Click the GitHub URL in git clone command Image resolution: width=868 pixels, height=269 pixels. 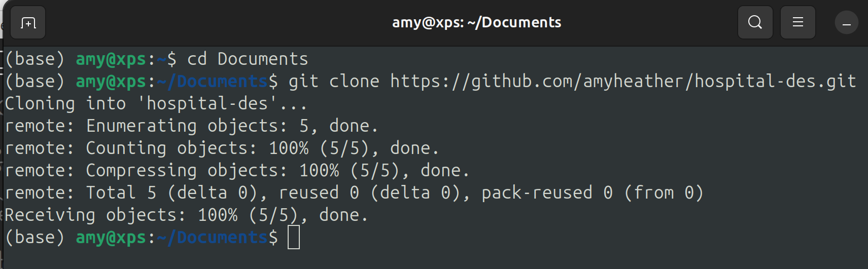click(x=623, y=81)
